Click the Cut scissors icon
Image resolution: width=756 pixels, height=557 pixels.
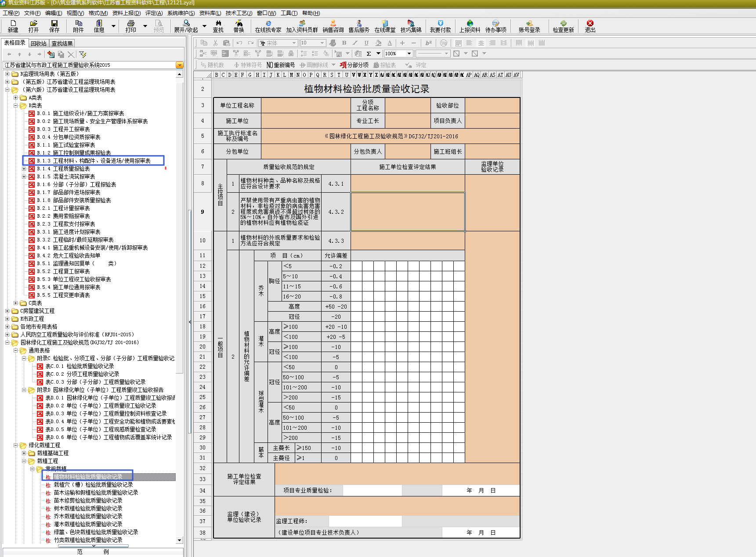pos(215,43)
